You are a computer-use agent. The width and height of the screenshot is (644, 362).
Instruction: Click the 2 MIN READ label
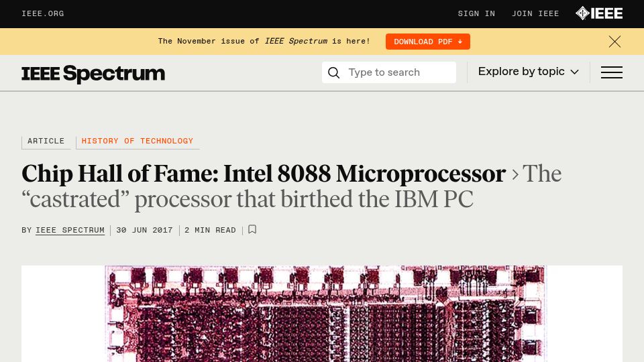pos(210,230)
